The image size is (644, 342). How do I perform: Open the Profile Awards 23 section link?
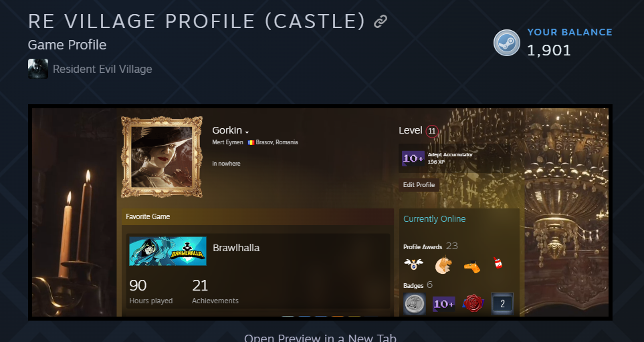coord(431,246)
